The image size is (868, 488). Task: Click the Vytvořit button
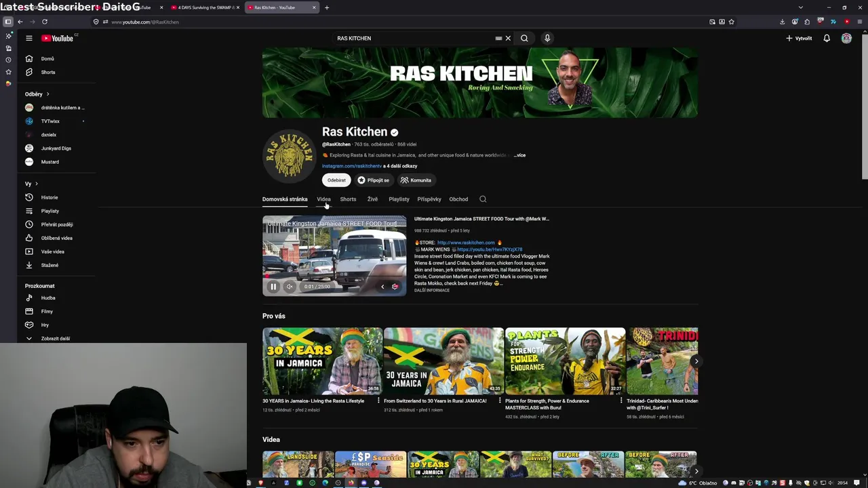coord(799,38)
